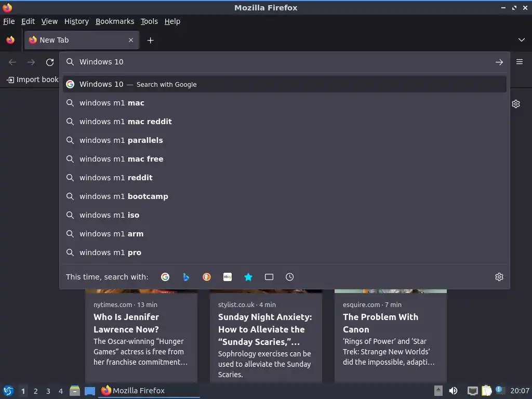The height and width of the screenshot is (399, 532).
Task: Search this time with eBay
Action: point(228,277)
